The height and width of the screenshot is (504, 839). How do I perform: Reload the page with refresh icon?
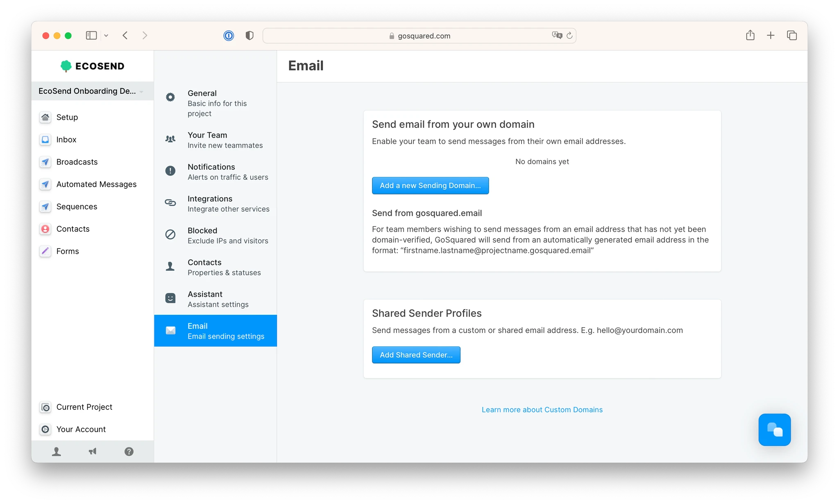(x=569, y=36)
